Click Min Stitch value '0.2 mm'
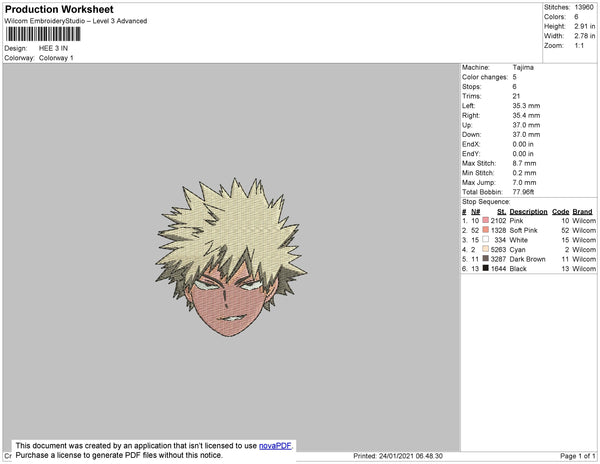This screenshot has height=464, width=600. pos(524,173)
